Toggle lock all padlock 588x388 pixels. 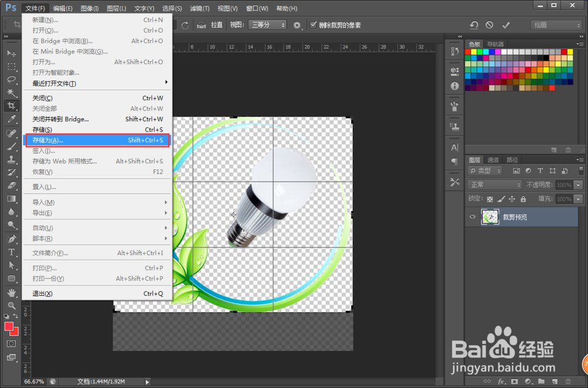[523, 199]
